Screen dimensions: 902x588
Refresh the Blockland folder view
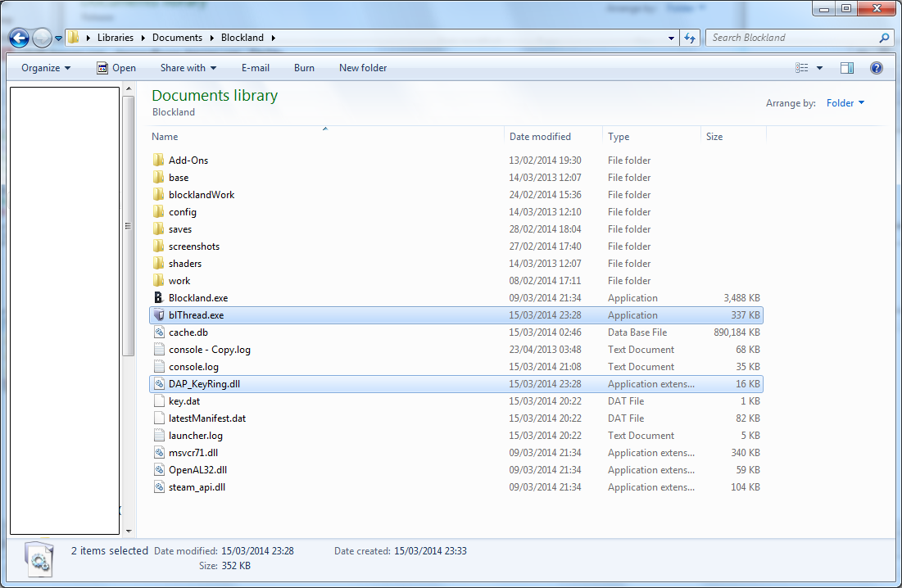coord(690,38)
